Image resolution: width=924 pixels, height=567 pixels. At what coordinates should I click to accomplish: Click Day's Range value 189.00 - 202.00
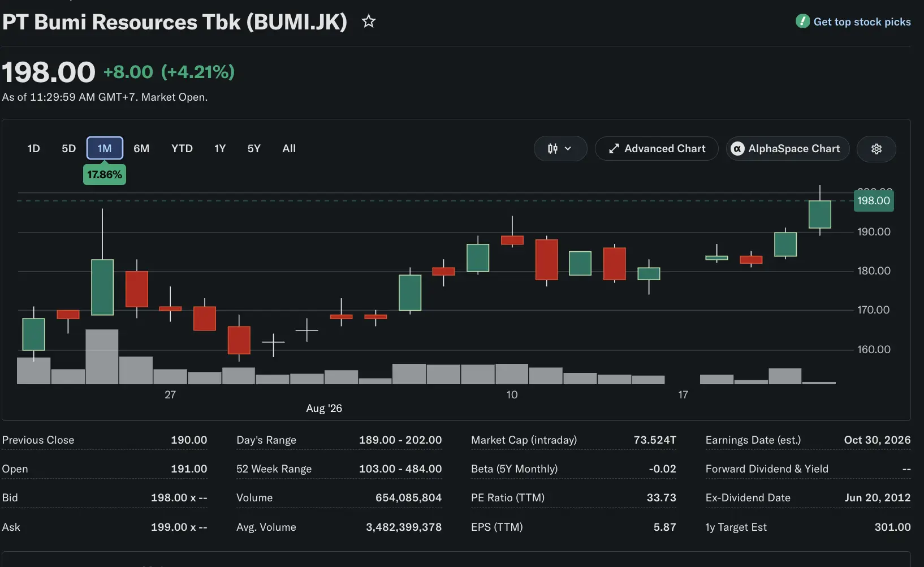tap(400, 440)
